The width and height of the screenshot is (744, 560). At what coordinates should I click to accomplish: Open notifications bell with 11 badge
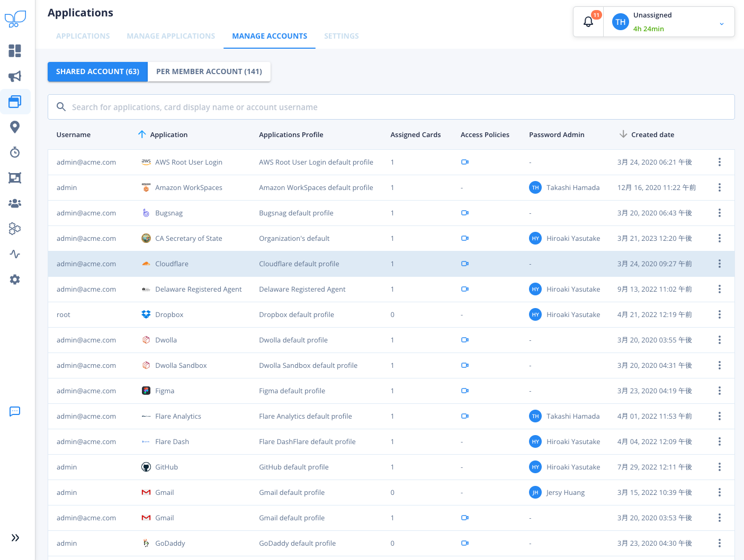[x=588, y=22]
